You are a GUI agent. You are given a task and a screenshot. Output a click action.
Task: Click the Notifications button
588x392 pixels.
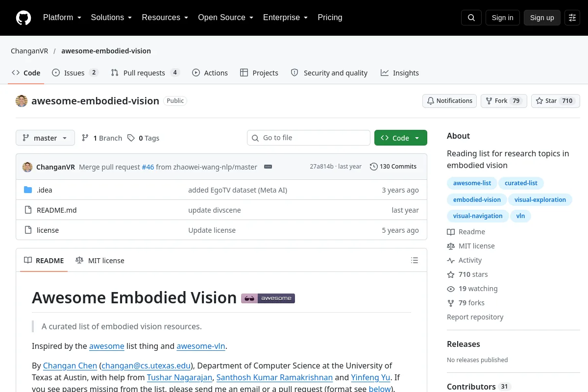pyautogui.click(x=449, y=101)
